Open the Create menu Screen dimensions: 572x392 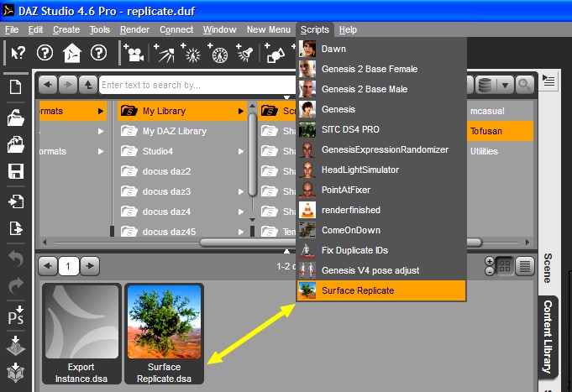(66, 29)
